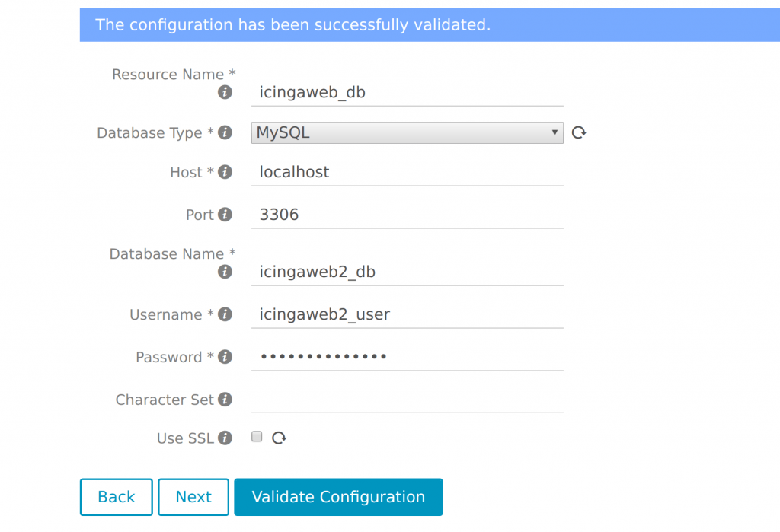Image resolution: width=780 pixels, height=532 pixels.
Task: Click the refresh icon beside Database Type
Action: pyautogui.click(x=578, y=132)
